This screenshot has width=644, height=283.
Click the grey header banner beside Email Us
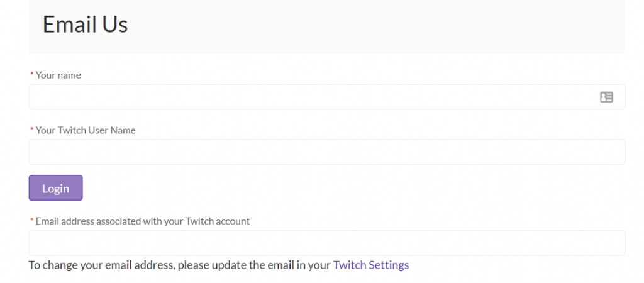[377, 25]
